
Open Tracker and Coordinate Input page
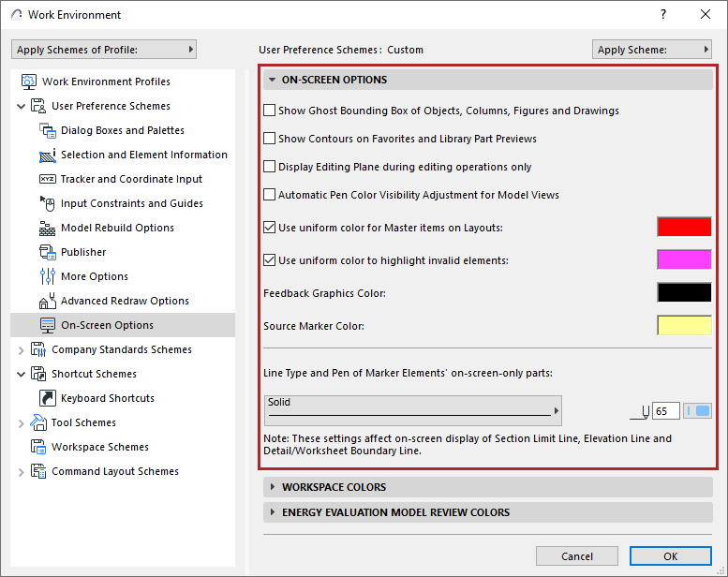[x=131, y=179]
